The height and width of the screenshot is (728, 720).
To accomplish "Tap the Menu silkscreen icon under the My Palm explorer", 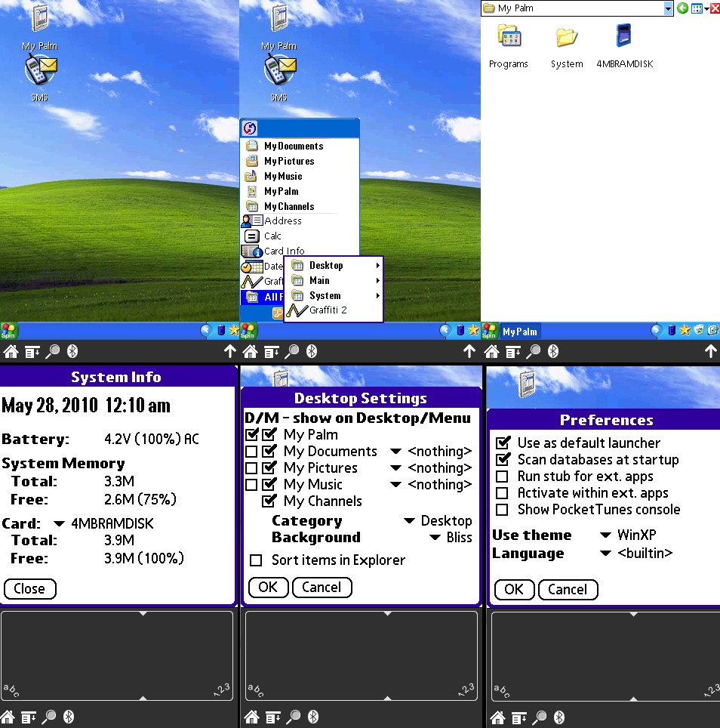I will point(512,353).
